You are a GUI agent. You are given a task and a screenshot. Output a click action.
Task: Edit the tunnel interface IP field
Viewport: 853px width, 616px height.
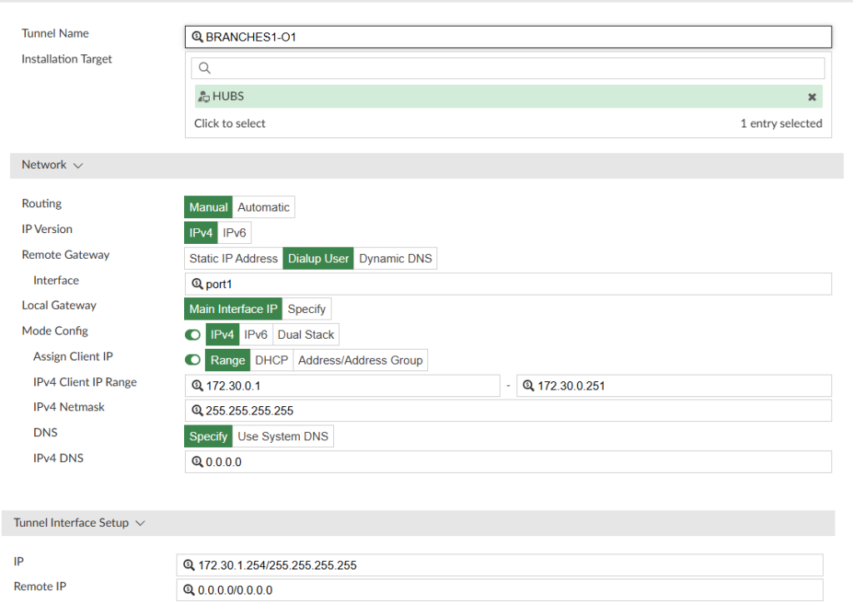click(x=500, y=565)
